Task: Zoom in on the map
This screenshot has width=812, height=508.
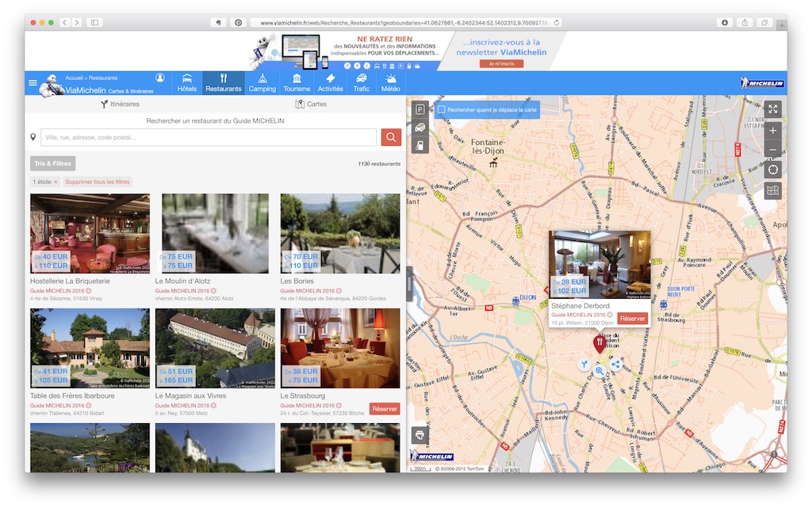Action: tap(773, 130)
